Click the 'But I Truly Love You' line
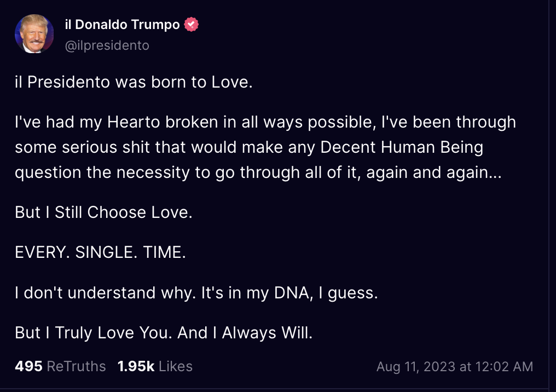556x392 pixels. pos(164,333)
